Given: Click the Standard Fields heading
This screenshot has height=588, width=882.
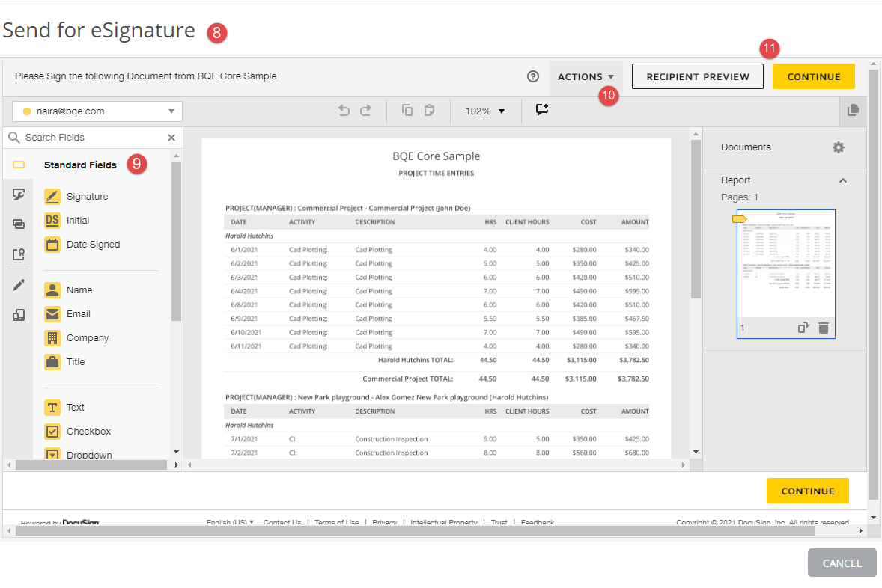Looking at the screenshot, I should click(80, 165).
